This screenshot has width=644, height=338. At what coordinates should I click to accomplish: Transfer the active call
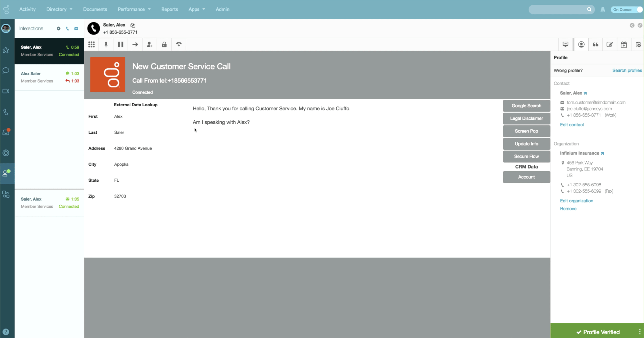[135, 44]
